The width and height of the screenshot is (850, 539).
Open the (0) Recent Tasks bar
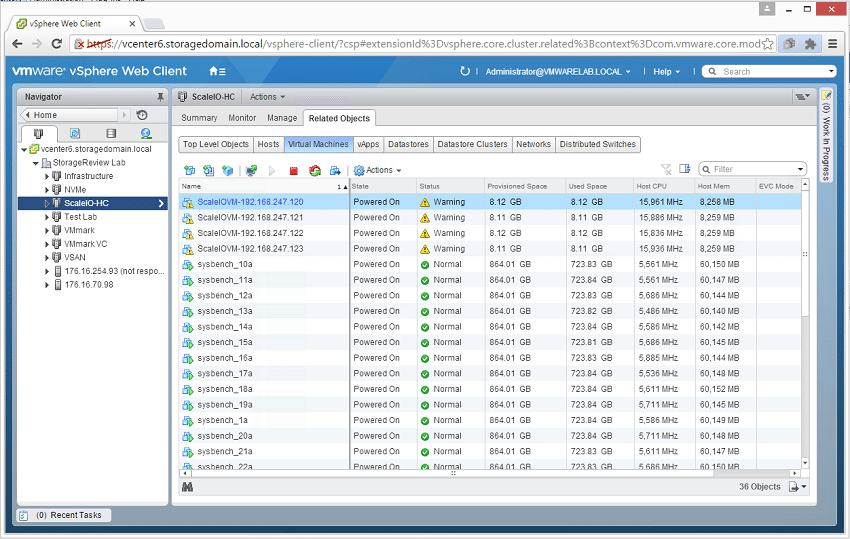coord(64,515)
